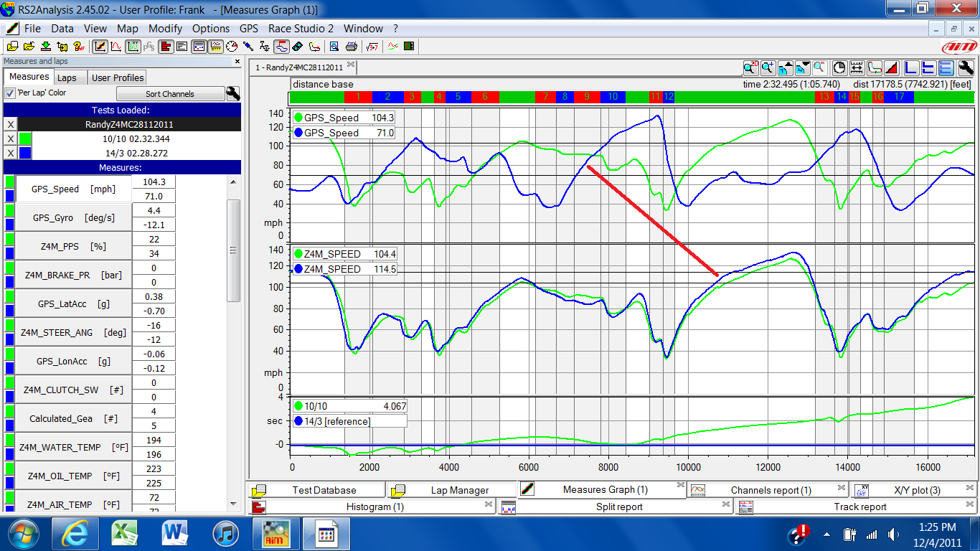Open Excel from the taskbar
The width and height of the screenshot is (980, 551).
pos(125,534)
